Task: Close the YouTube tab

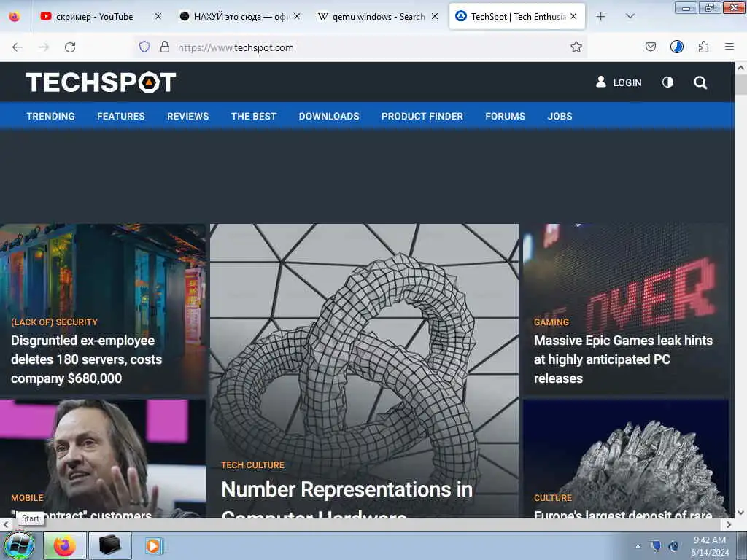Action: point(158,17)
